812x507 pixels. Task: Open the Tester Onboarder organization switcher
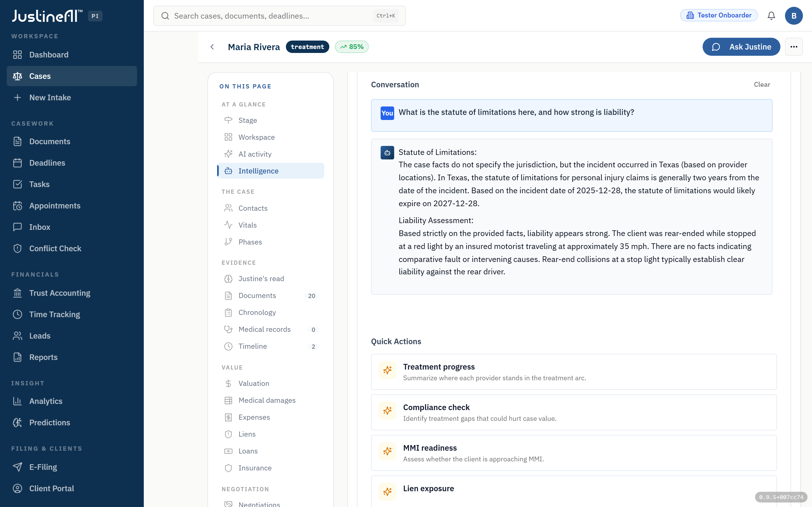[x=719, y=15]
